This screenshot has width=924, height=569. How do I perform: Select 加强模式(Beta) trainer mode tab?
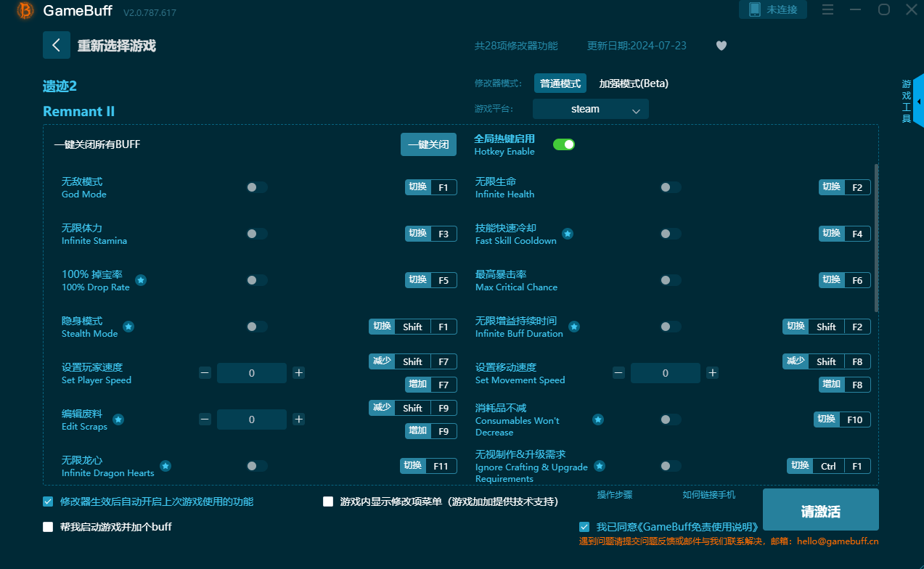click(x=634, y=83)
